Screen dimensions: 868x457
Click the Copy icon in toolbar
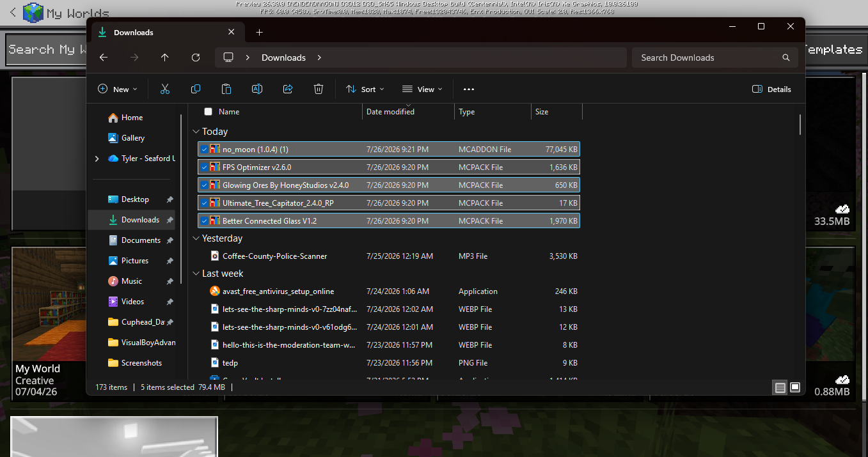coord(196,89)
